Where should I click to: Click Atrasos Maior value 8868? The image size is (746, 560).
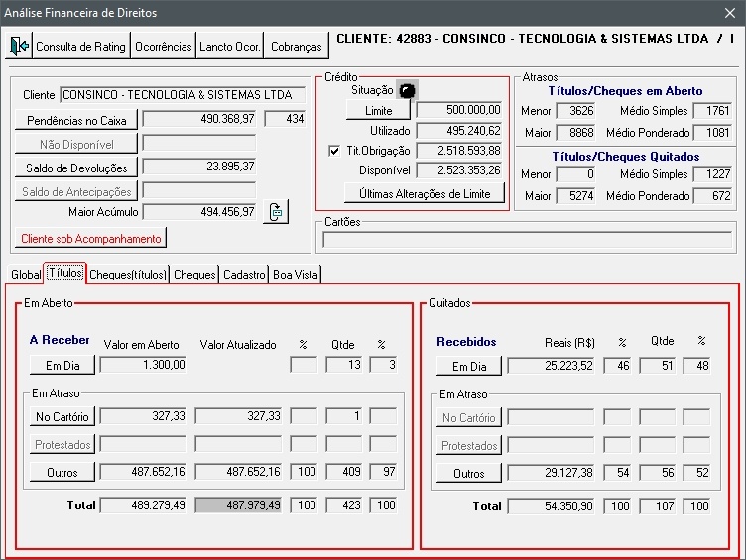pos(575,133)
